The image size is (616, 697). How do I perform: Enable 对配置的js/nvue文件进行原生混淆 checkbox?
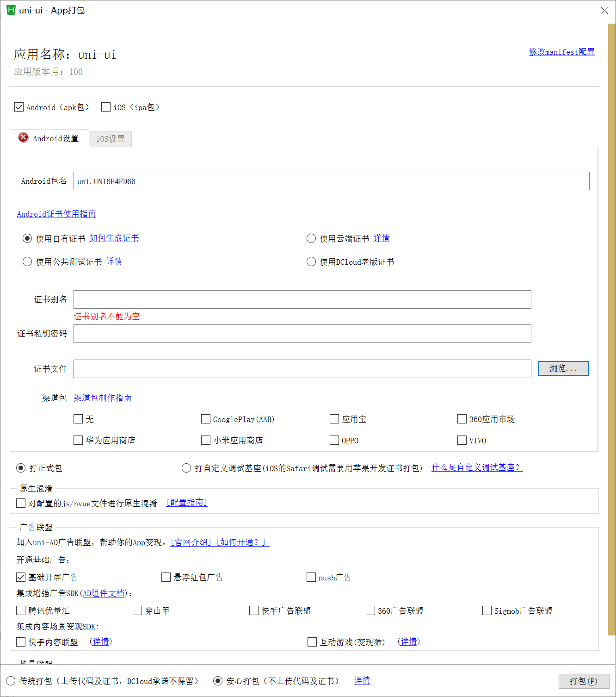coord(21,503)
